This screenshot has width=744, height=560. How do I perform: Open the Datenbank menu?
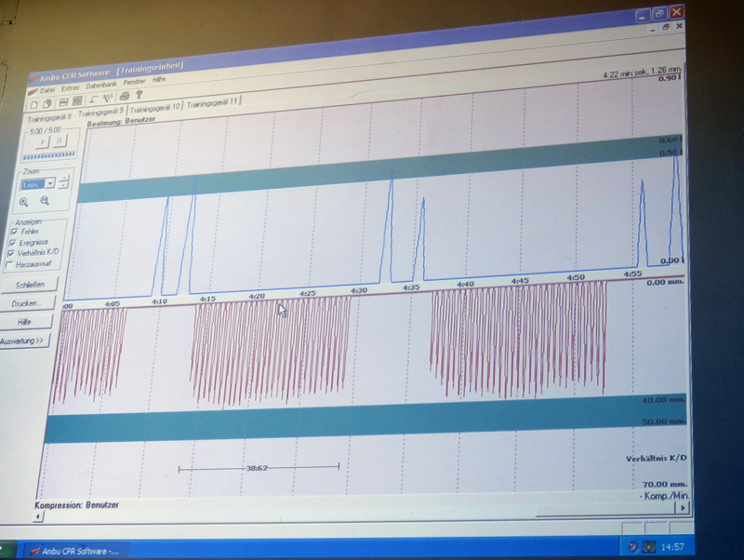point(101,87)
